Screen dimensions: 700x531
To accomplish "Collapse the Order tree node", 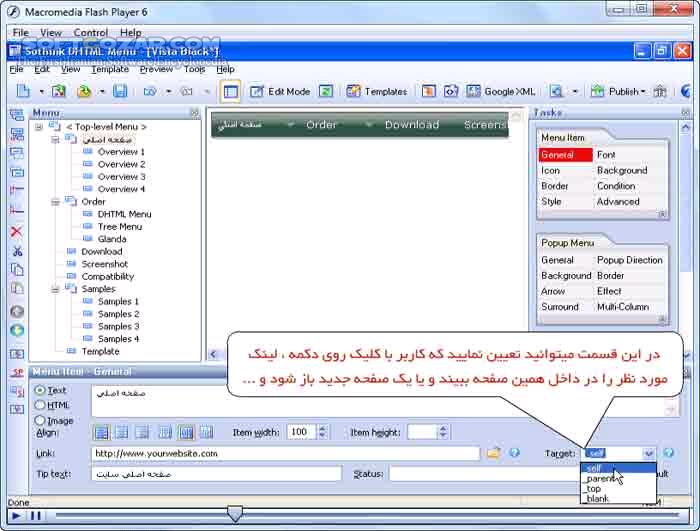I will [55, 202].
